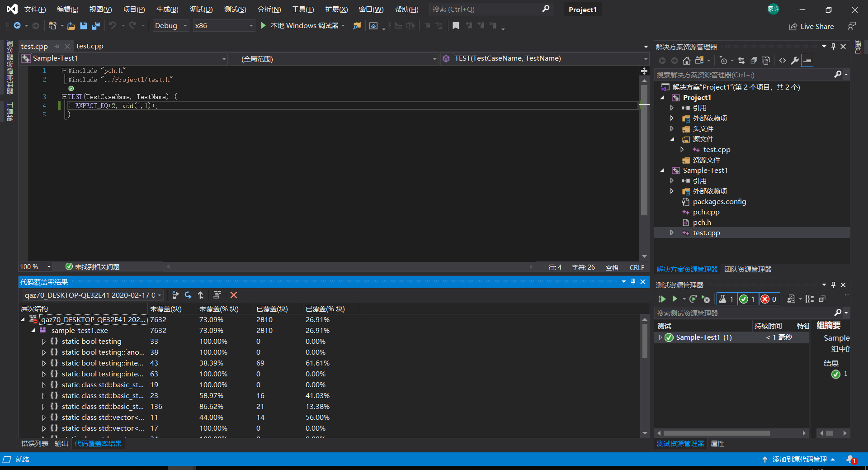Click 添加到源代码管理 in status bar
The image size is (868, 470).
799,460
